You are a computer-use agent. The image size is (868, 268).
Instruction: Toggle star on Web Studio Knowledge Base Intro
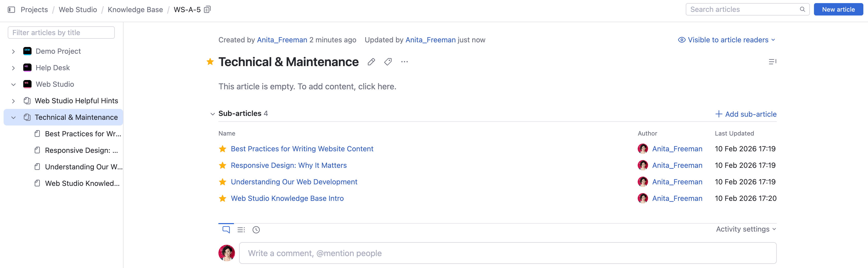(x=222, y=198)
